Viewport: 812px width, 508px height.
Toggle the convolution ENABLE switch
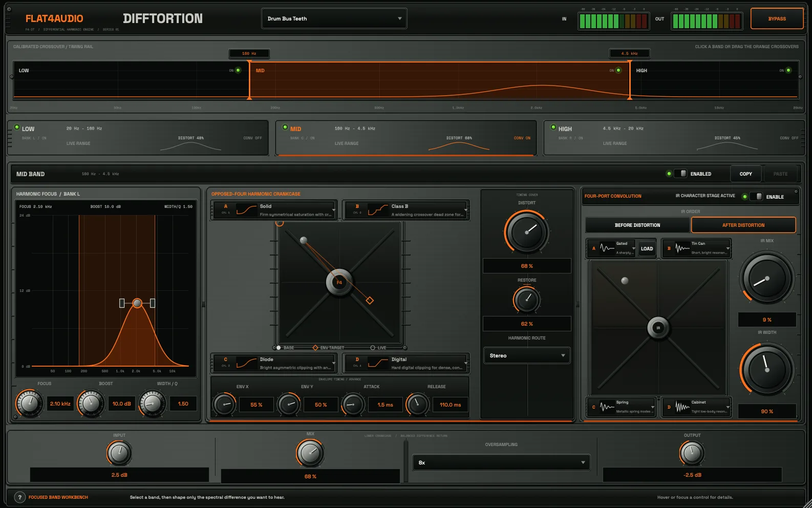[756, 197]
